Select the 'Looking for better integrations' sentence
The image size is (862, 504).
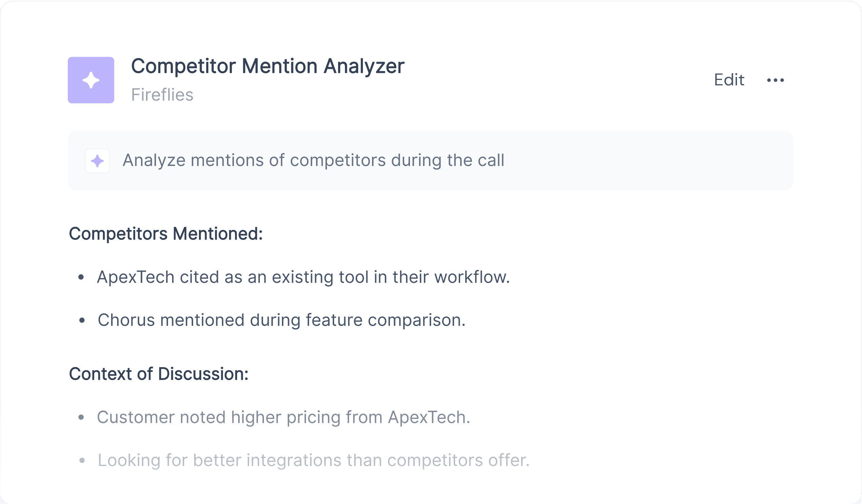point(314,460)
